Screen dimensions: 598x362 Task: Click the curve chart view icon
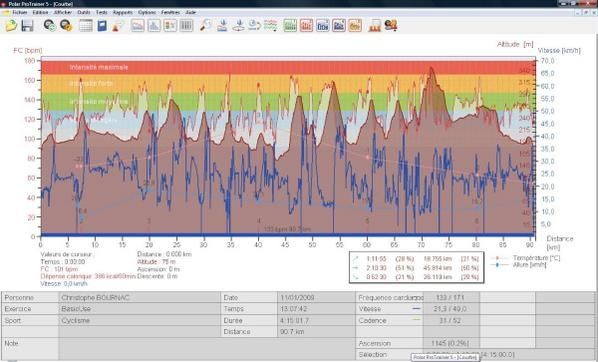(138, 26)
